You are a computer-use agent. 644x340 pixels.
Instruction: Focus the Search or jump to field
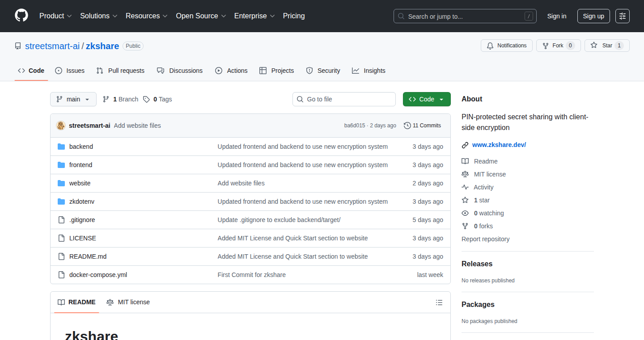click(465, 16)
